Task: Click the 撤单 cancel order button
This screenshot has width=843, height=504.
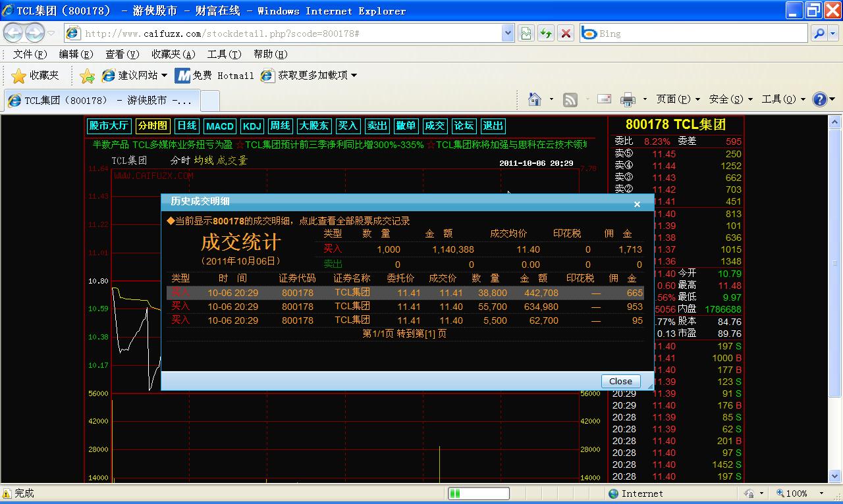Action: click(x=406, y=126)
